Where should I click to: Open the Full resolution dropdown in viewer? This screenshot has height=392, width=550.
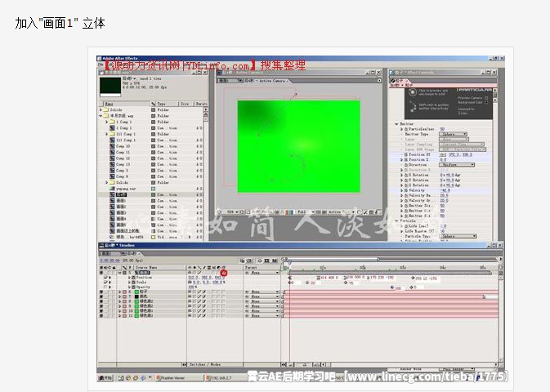(306, 212)
